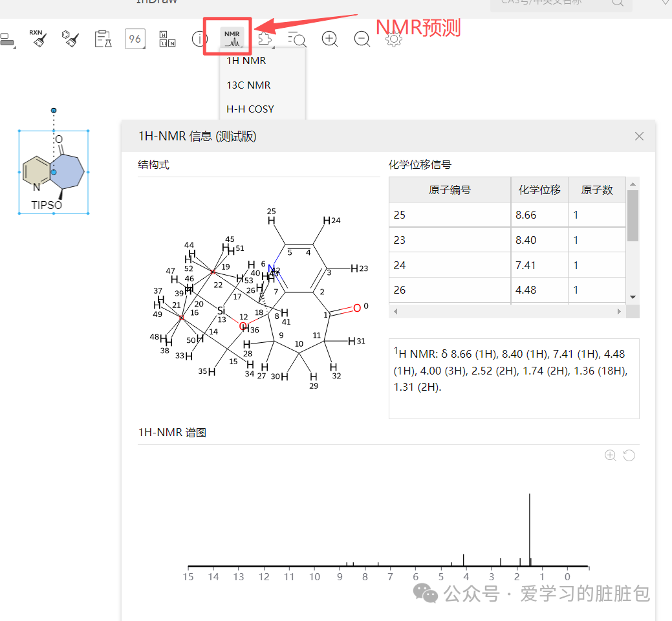Click the table horizontal scroll left arrow
The image size is (672, 621).
point(395,312)
